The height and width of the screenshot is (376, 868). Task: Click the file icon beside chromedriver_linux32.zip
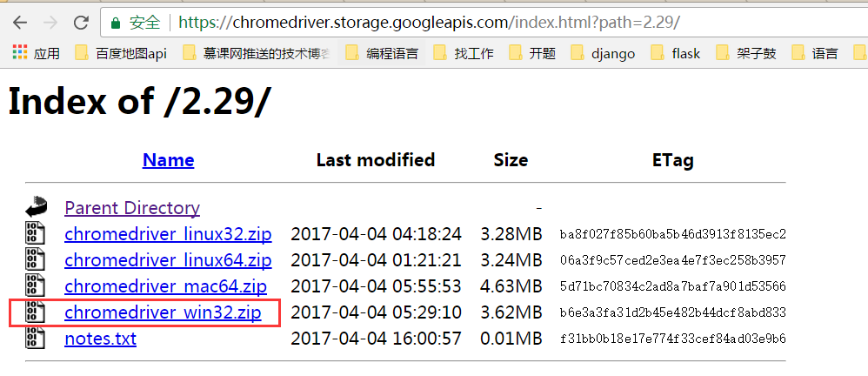pos(35,233)
